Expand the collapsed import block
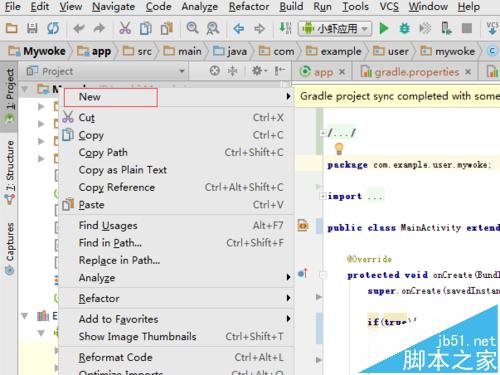Viewport: 500px width, 375px height. (322, 196)
